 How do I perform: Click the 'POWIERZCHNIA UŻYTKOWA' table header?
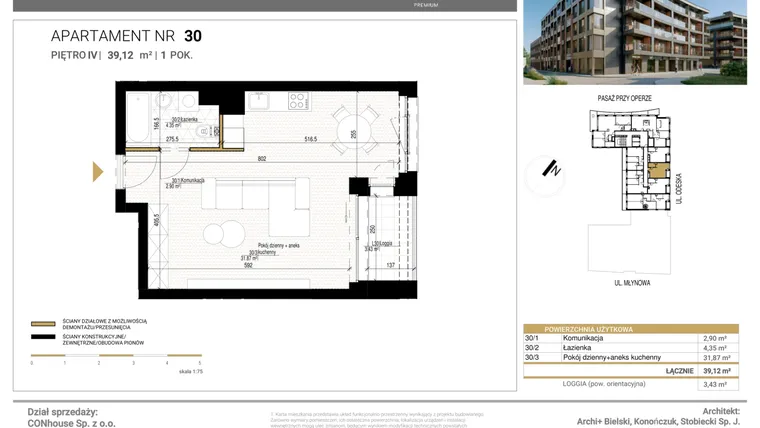click(x=588, y=329)
